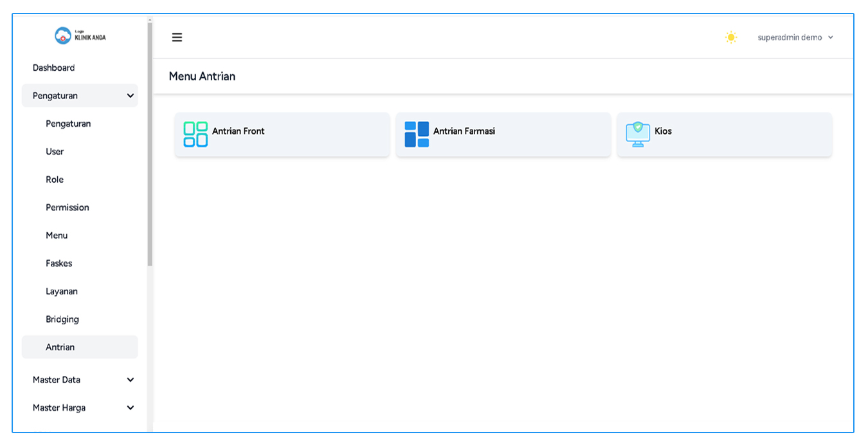Image resolution: width=868 pixels, height=448 pixels.
Task: Open the Kios card
Action: tap(724, 134)
